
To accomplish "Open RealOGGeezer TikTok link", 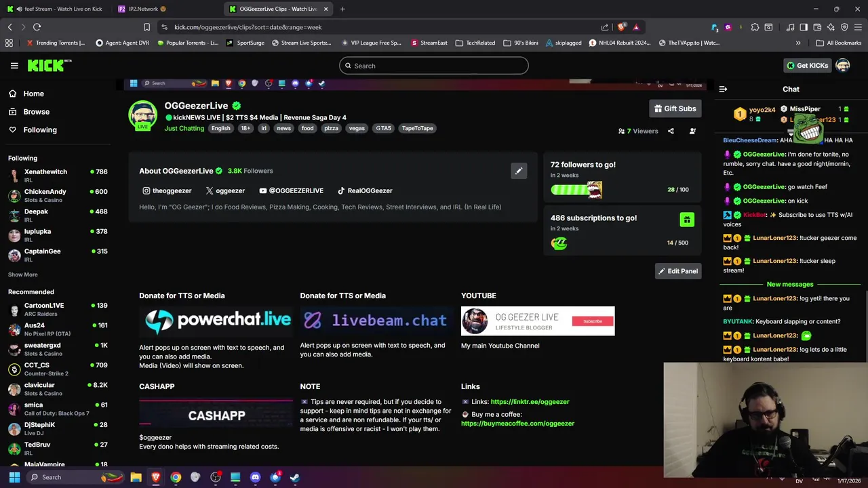I will (x=365, y=190).
